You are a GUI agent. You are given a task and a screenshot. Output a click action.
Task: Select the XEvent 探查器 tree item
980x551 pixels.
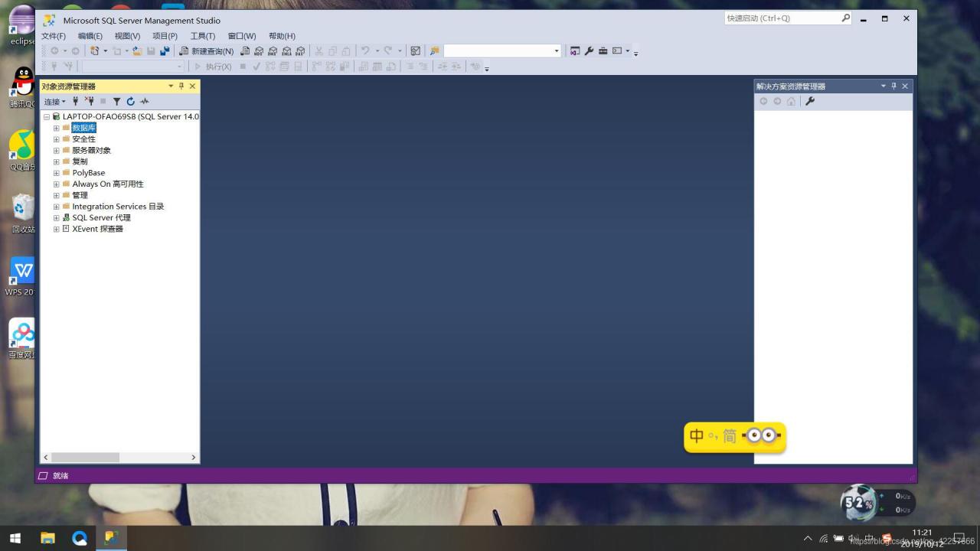[97, 229]
